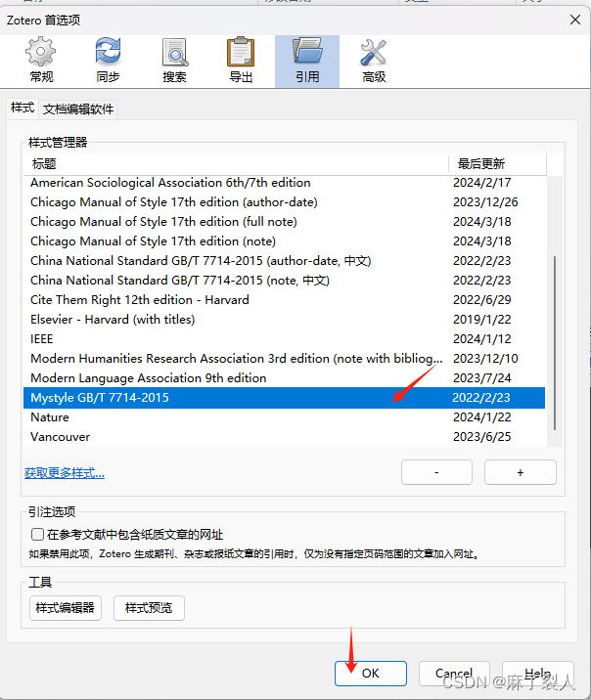Open the 引用 cite preferences pane
This screenshot has height=700, width=591.
coord(307,62)
